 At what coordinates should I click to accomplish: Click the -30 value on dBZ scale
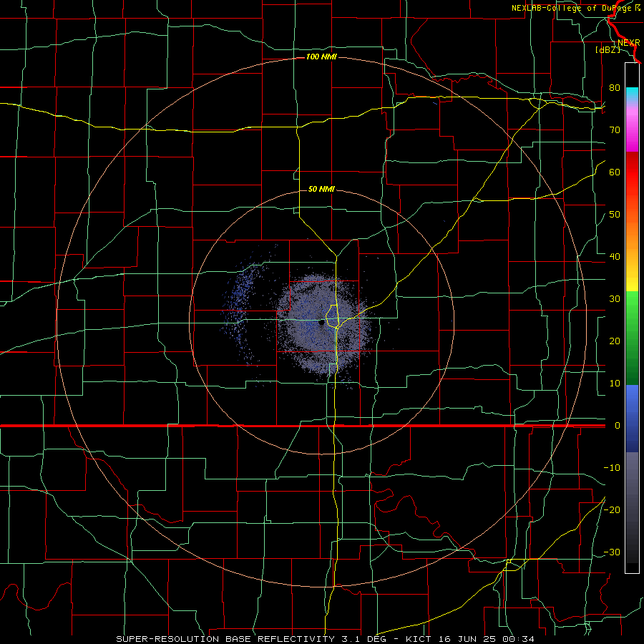click(x=612, y=552)
